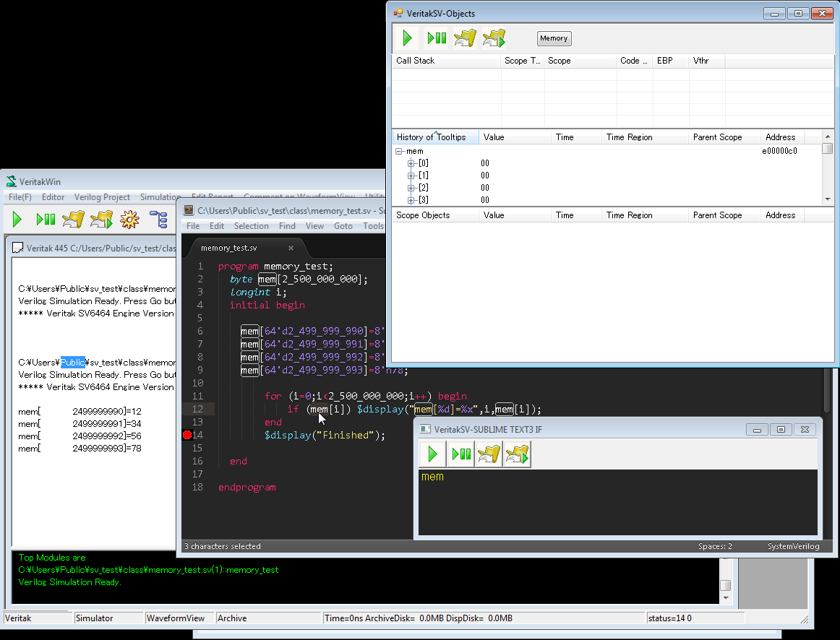Click the step play-pause icon in VeritakSV-Objects toolbar
The height and width of the screenshot is (640, 840).
pyautogui.click(x=437, y=38)
